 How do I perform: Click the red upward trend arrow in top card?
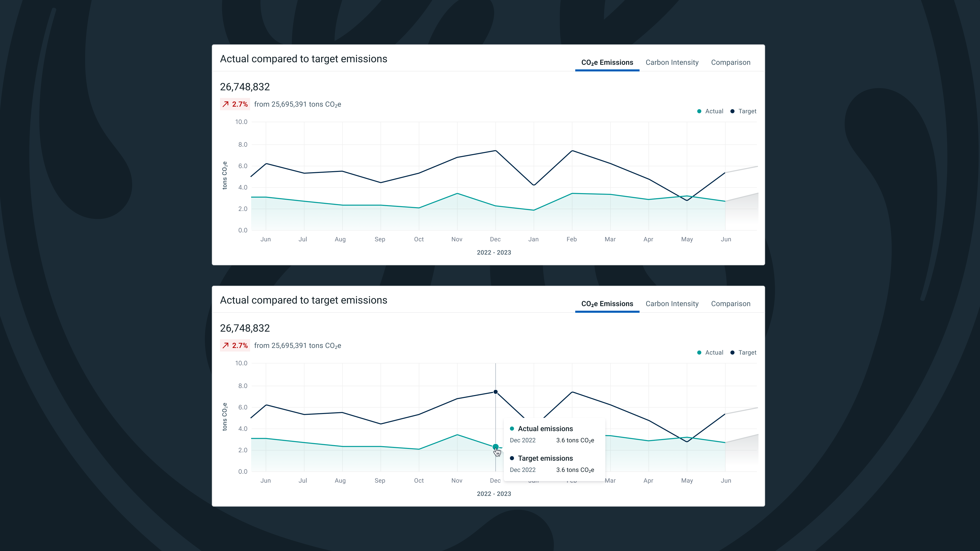(x=226, y=104)
